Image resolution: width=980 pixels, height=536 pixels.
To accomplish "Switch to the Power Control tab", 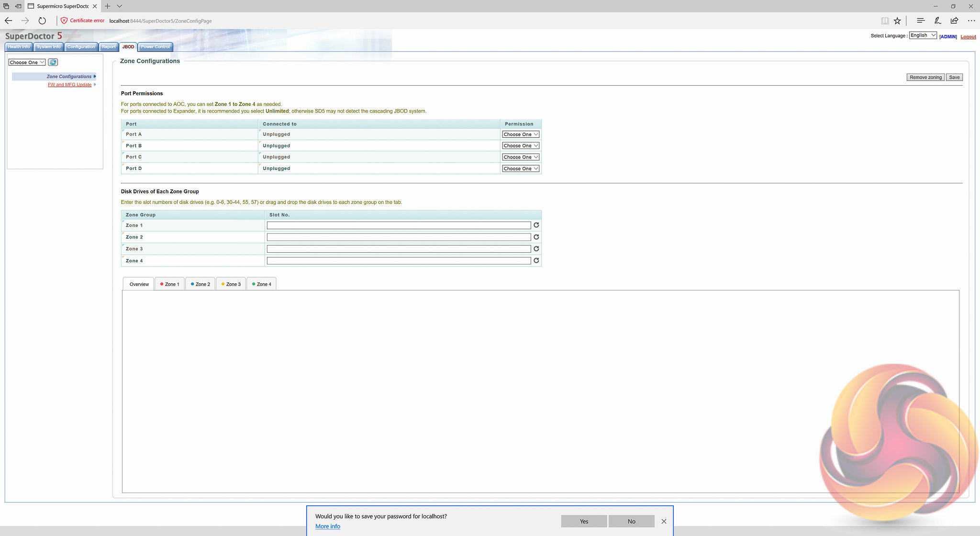I will point(155,47).
